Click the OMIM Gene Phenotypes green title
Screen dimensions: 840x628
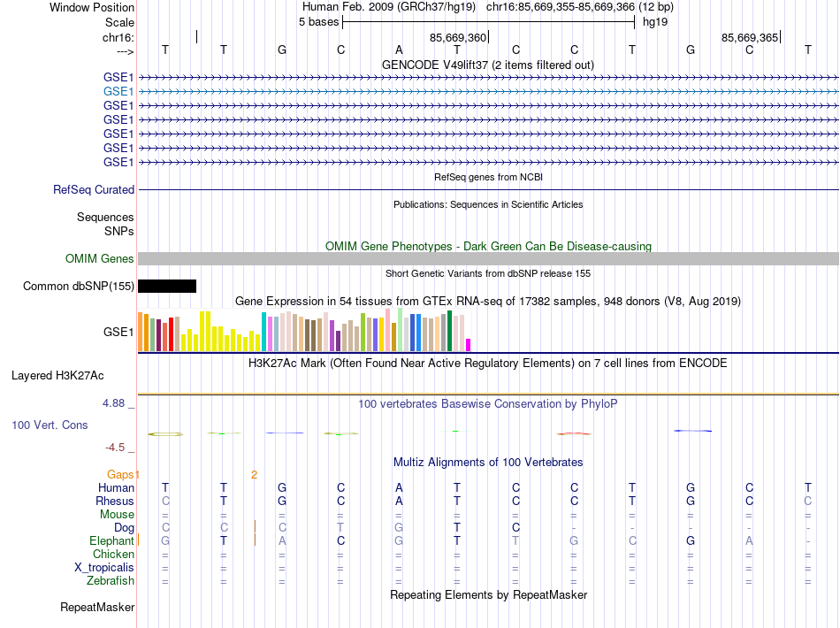click(x=488, y=247)
